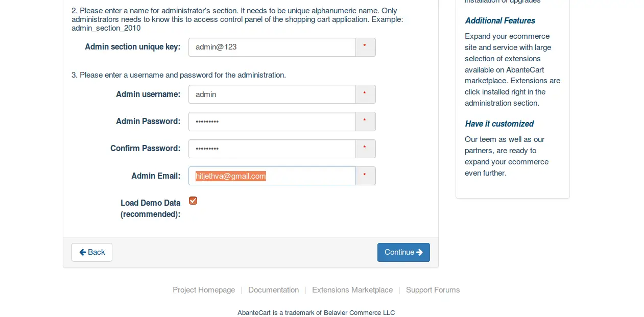This screenshot has width=644, height=317.
Task: Click the Back arrow icon
Action: click(83, 252)
